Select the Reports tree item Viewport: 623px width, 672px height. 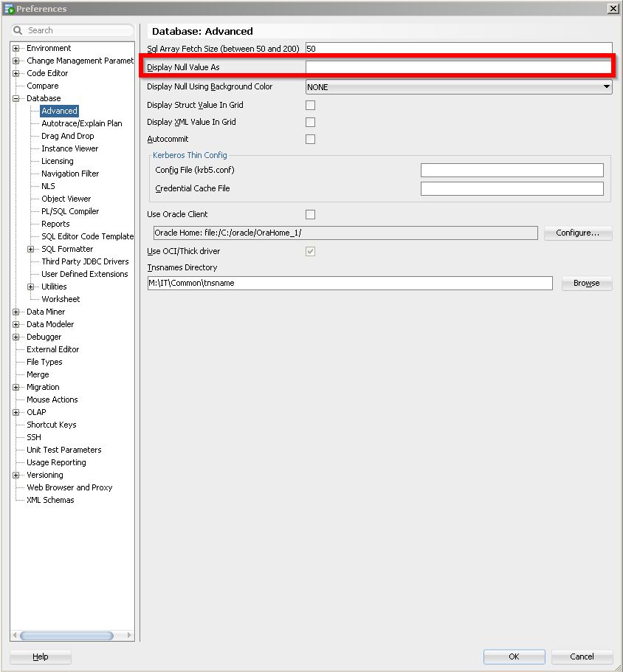click(55, 224)
